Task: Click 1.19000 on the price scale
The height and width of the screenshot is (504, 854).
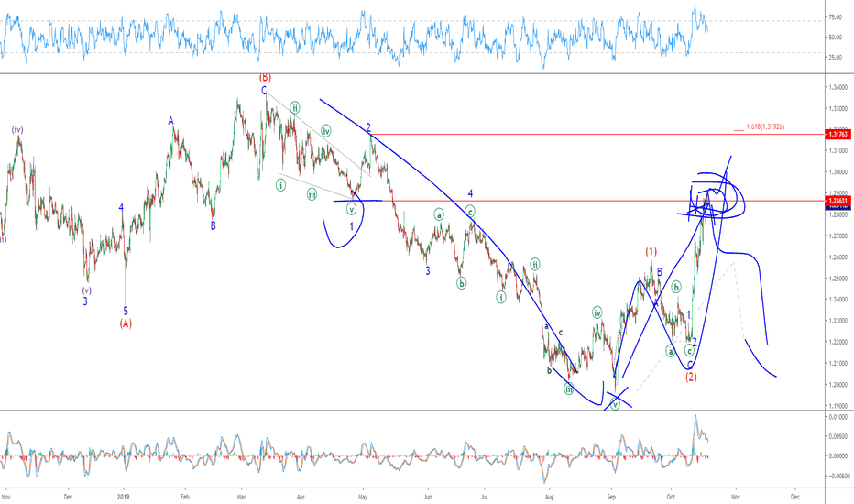Action: (838, 406)
